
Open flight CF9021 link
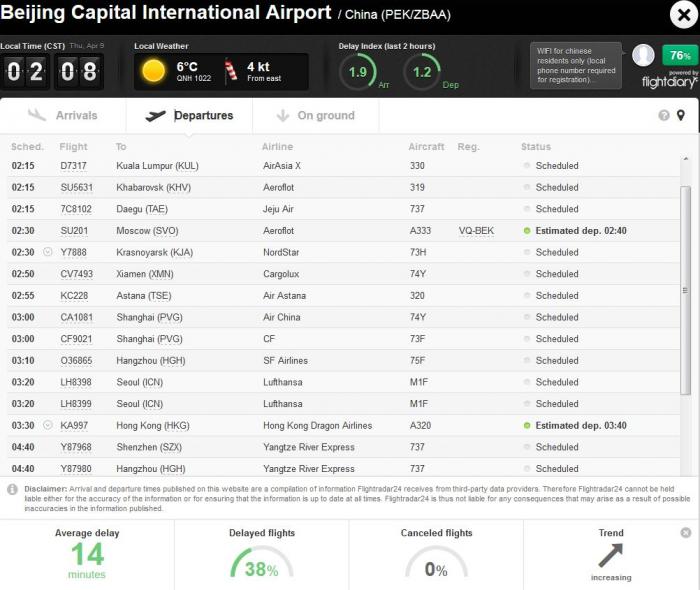[76, 339]
